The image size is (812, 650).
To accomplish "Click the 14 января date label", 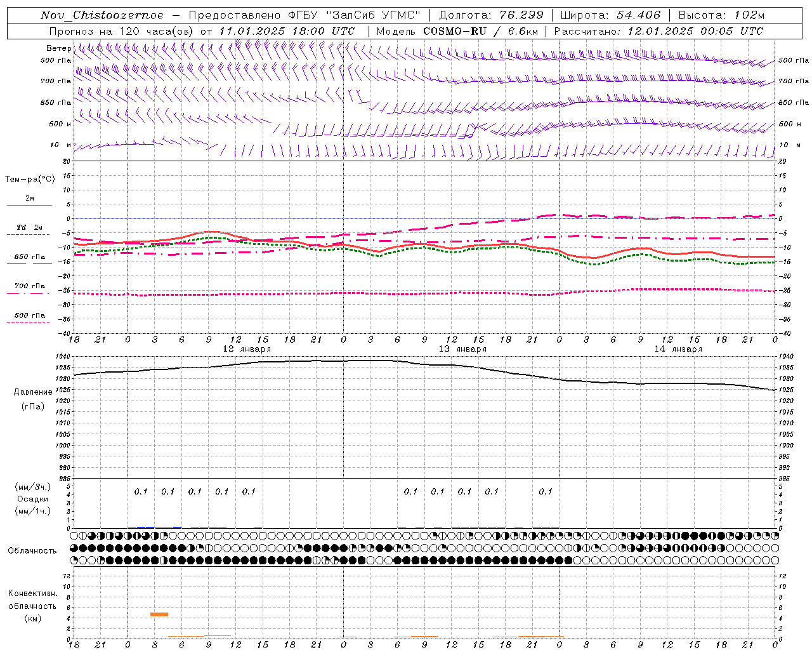I will click(678, 349).
